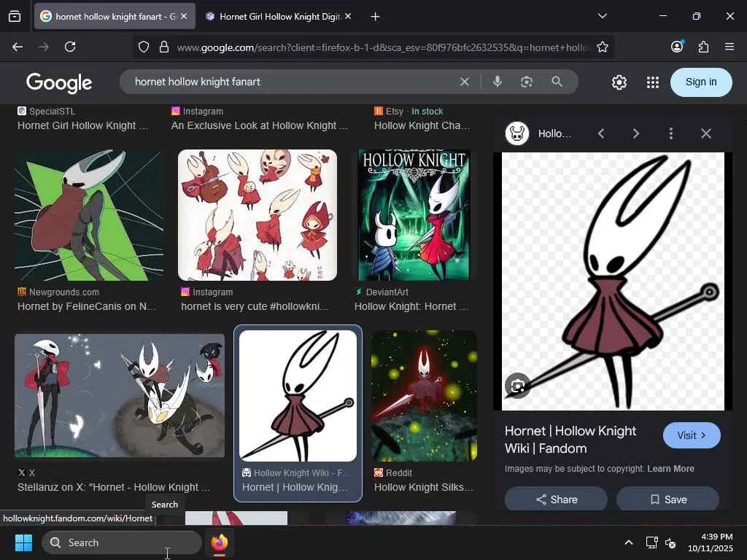Show next image in preview panel
The height and width of the screenshot is (560, 747).
pos(636,133)
